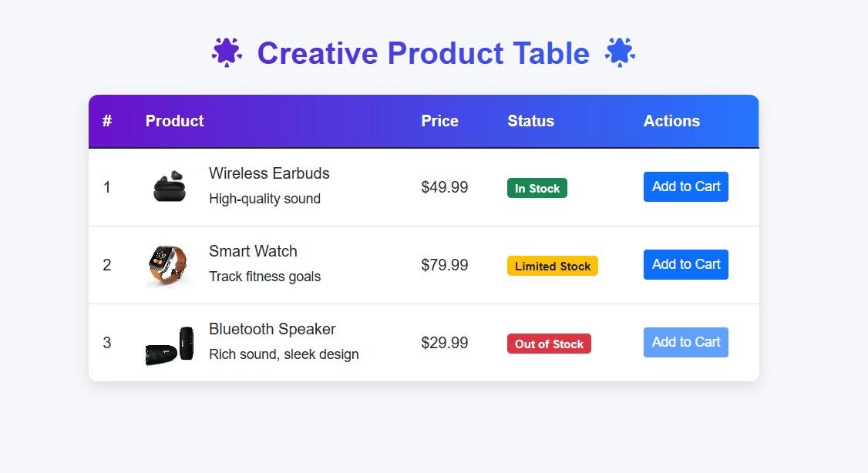868x473 pixels.
Task: Click the green In Stock badge
Action: 537,187
